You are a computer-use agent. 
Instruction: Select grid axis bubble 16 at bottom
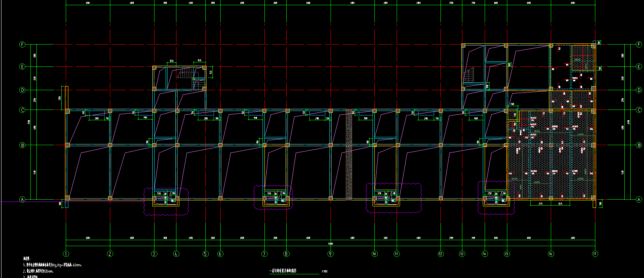551,254
